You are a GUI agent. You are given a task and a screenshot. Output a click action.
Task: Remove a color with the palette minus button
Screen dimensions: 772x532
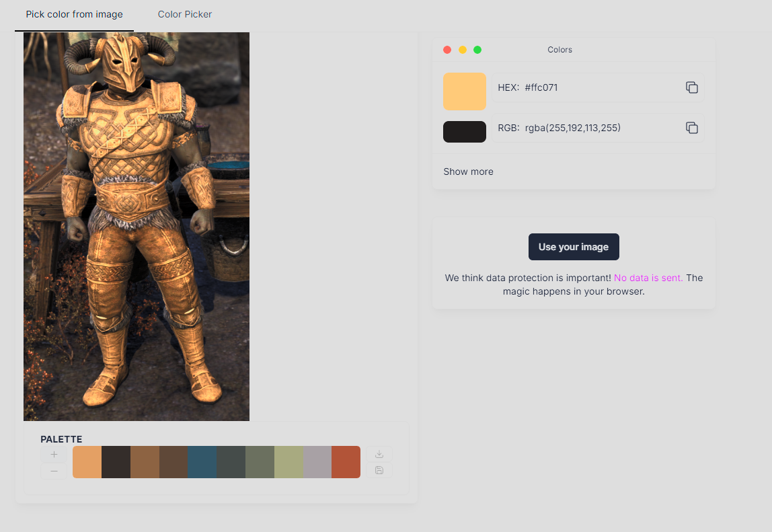pyautogui.click(x=54, y=471)
